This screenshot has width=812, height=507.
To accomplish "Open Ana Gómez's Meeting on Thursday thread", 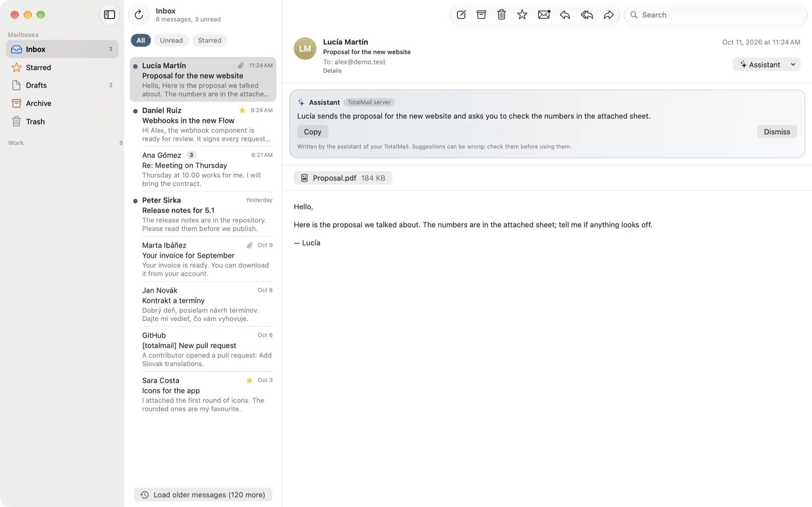I will tap(203, 169).
